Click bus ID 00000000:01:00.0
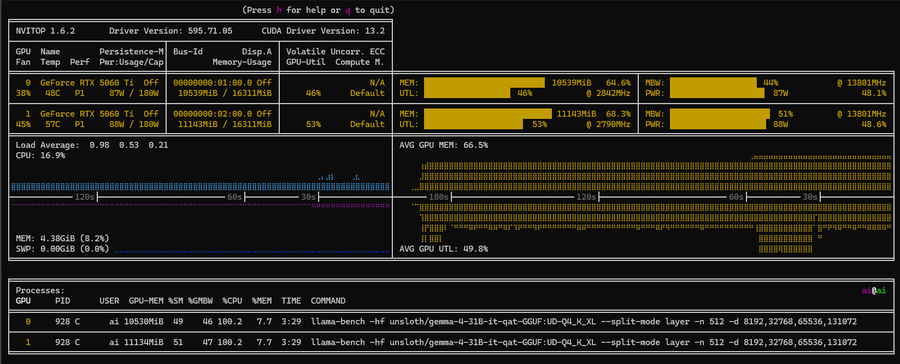This screenshot has width=900, height=364. tap(212, 83)
